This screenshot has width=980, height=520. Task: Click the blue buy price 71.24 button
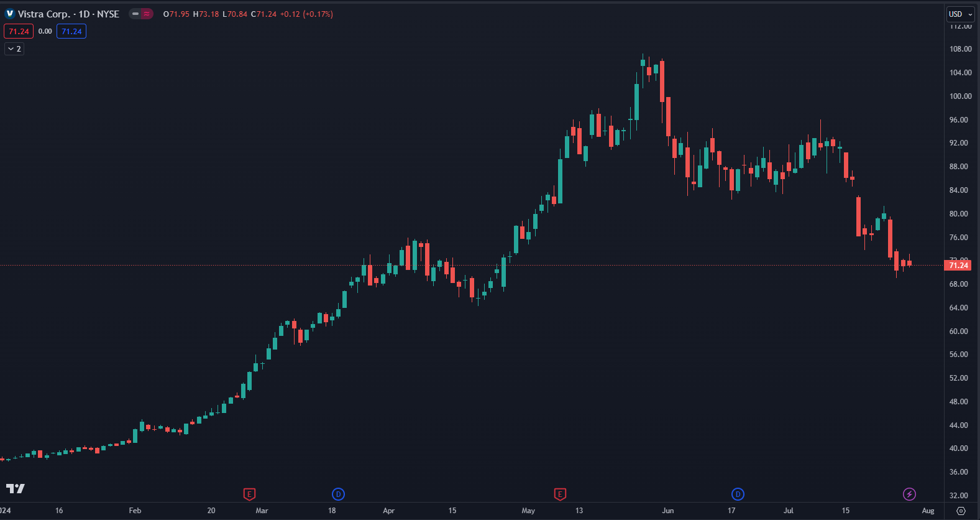point(71,31)
